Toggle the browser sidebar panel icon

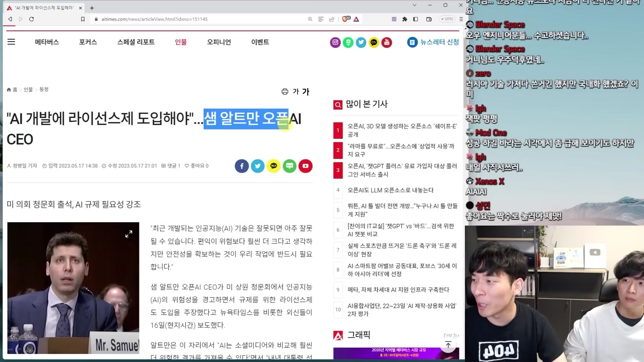pyautogui.click(x=415, y=19)
